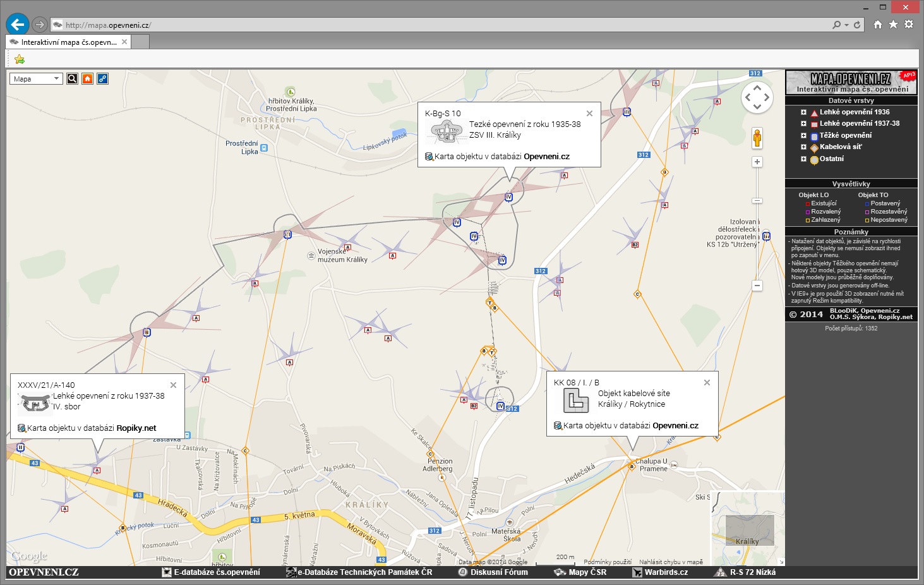Click the blue chain link icon
The image size is (924, 585).
[102, 79]
